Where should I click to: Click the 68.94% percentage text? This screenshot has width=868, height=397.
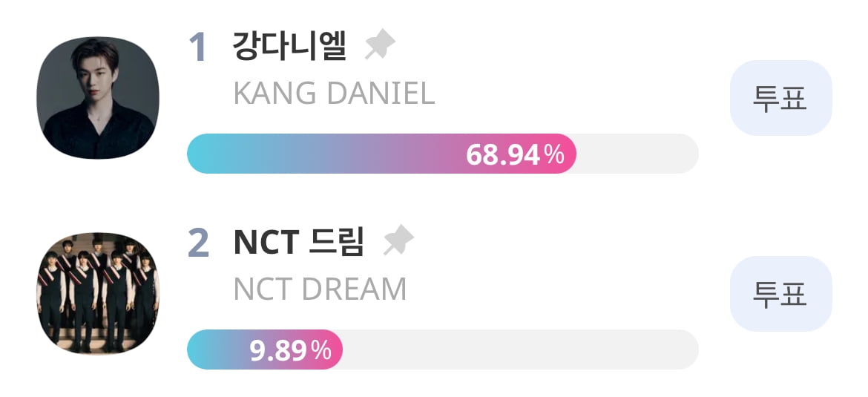click(x=515, y=154)
